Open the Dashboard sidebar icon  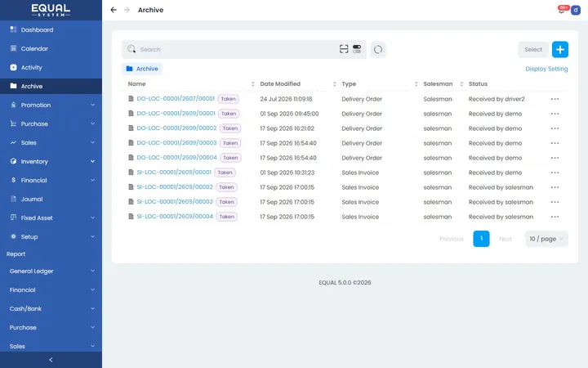tap(14, 29)
